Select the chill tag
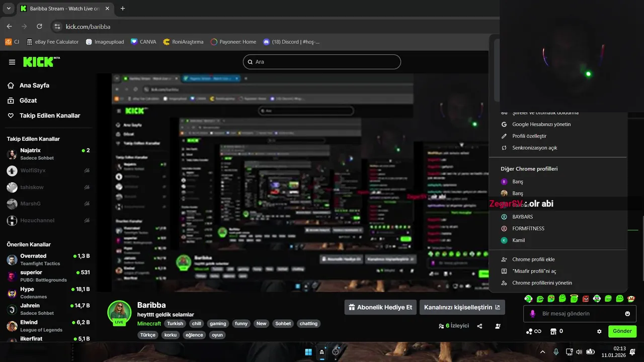The width and height of the screenshot is (644, 362). 196,324
